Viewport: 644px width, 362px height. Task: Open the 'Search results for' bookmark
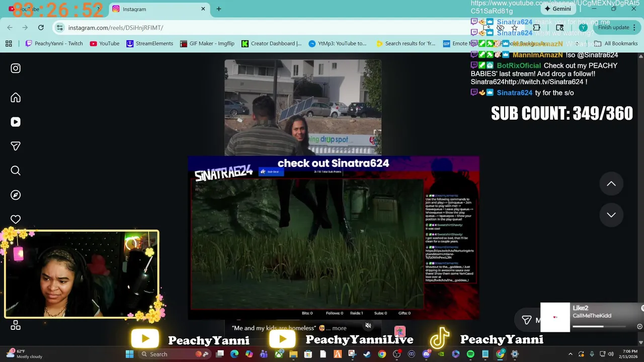[406, 44]
